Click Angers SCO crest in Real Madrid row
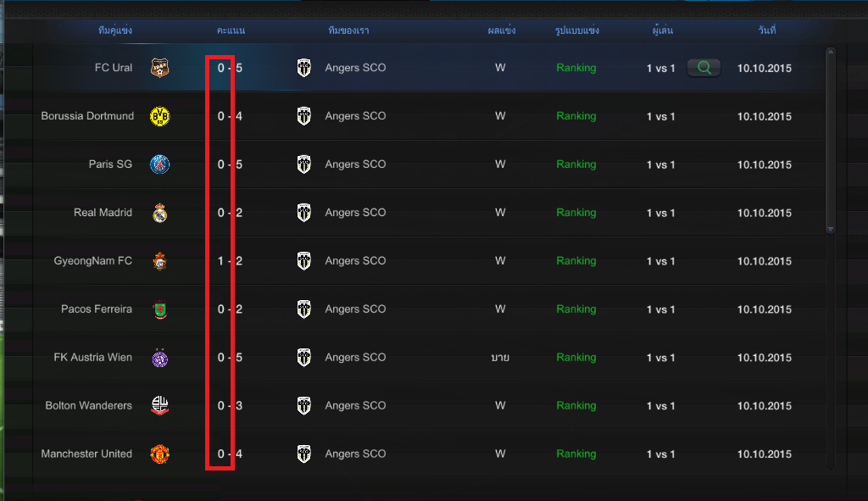 tap(304, 213)
